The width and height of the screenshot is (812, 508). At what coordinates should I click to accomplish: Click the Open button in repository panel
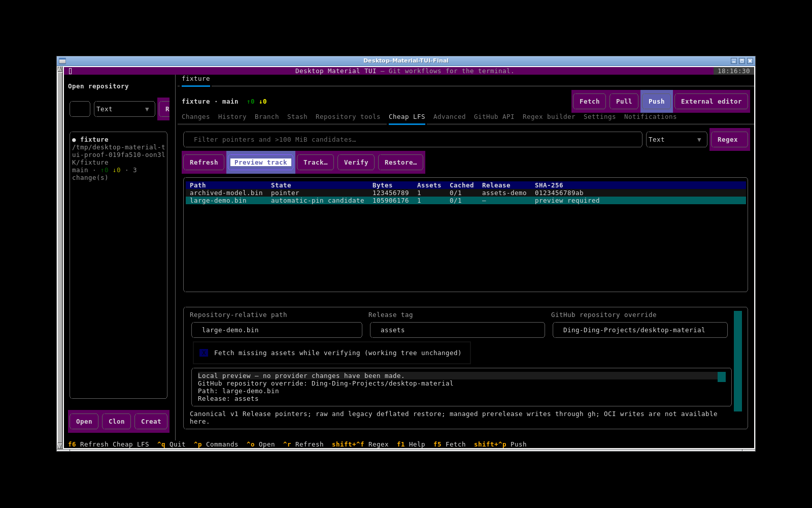pos(84,422)
